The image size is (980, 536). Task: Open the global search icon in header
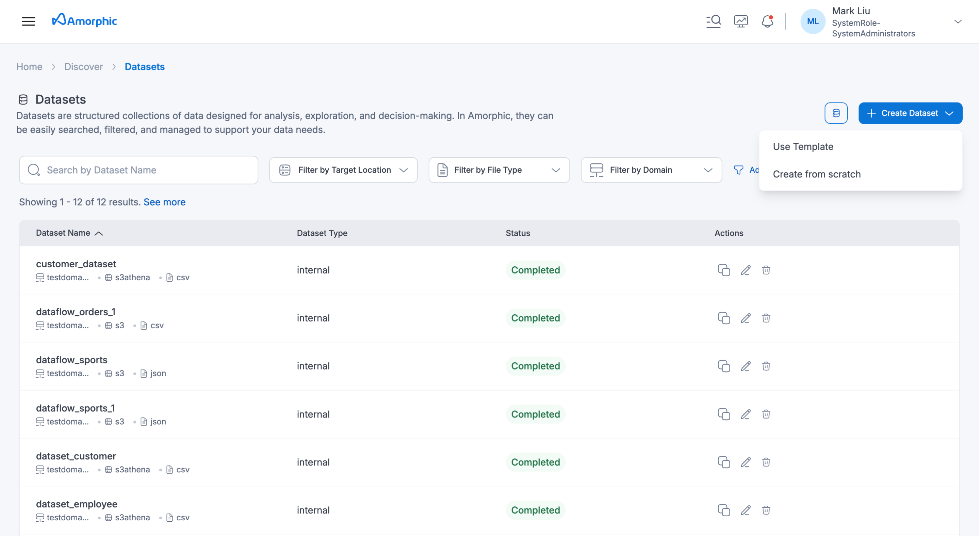tap(713, 21)
